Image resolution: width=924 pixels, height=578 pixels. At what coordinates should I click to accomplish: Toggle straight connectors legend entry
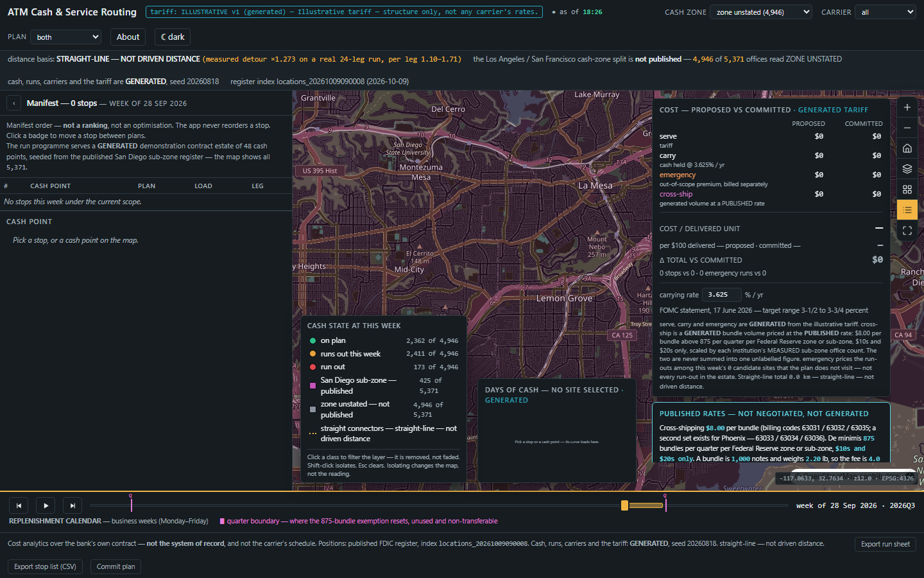(383, 433)
